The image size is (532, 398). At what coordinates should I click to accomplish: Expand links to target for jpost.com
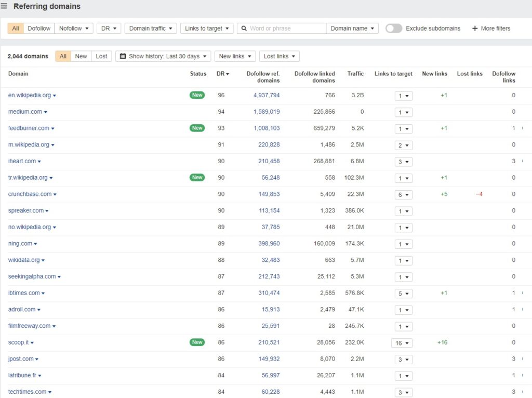[x=403, y=360]
